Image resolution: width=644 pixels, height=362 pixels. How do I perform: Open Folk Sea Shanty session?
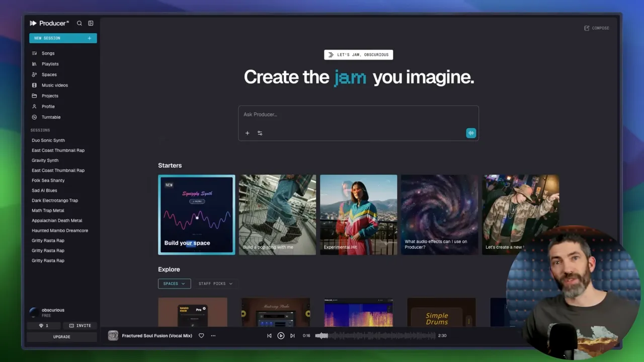[48, 180]
